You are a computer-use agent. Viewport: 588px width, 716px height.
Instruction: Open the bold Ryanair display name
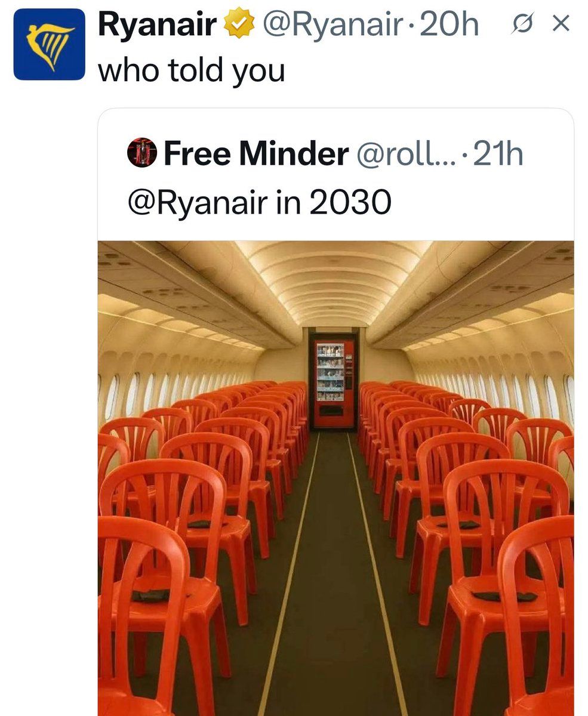[156, 26]
